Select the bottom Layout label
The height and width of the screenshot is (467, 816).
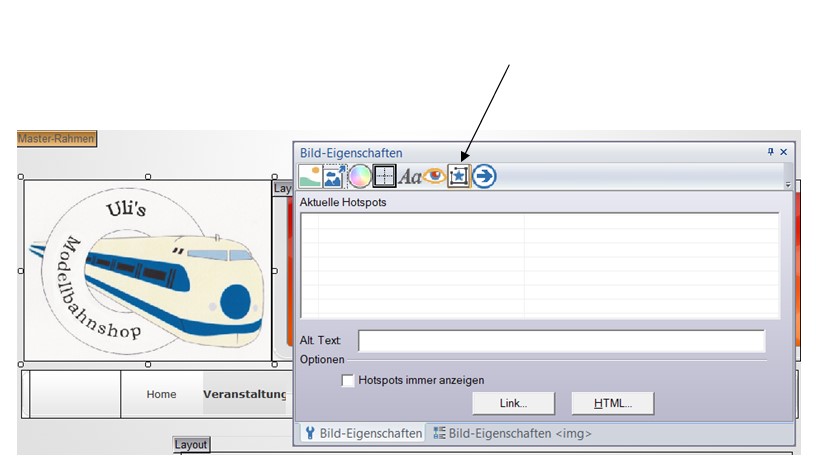pos(191,445)
